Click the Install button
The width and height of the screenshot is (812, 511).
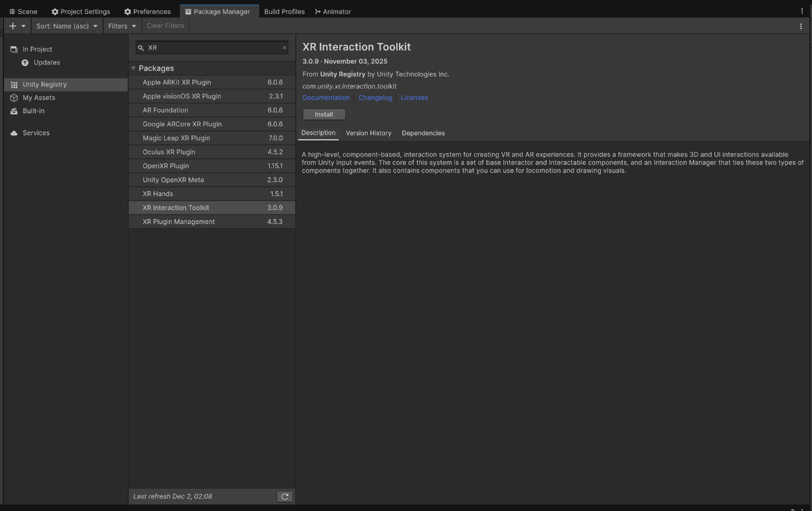tap(324, 114)
